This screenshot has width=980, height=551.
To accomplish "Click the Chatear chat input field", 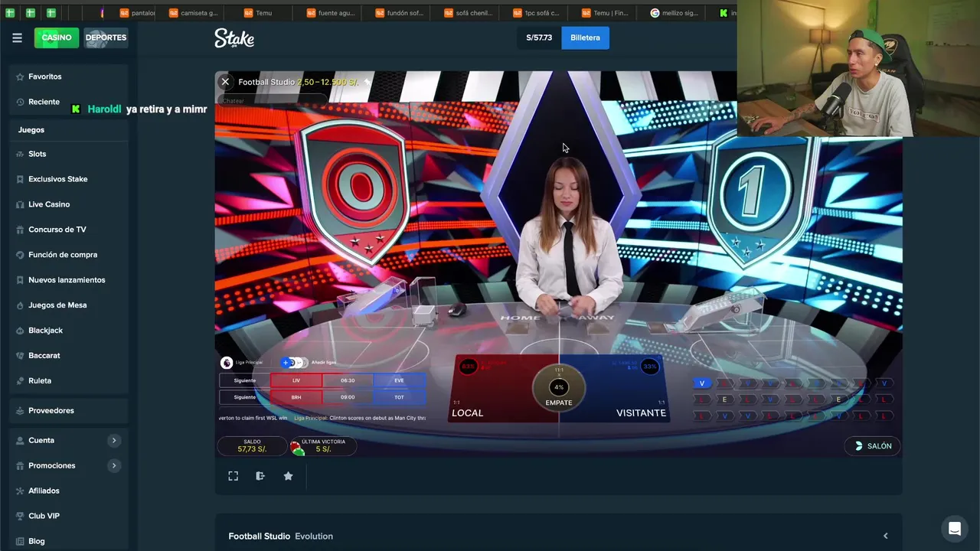I will tap(272, 101).
